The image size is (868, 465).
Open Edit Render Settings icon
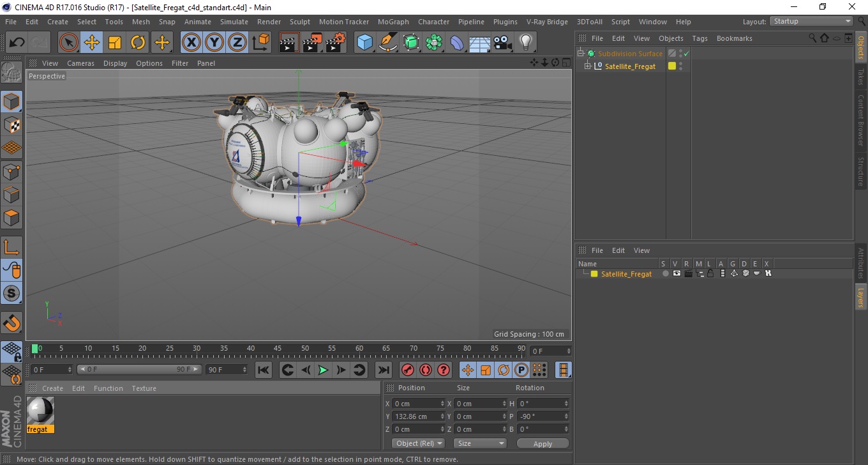(336, 43)
